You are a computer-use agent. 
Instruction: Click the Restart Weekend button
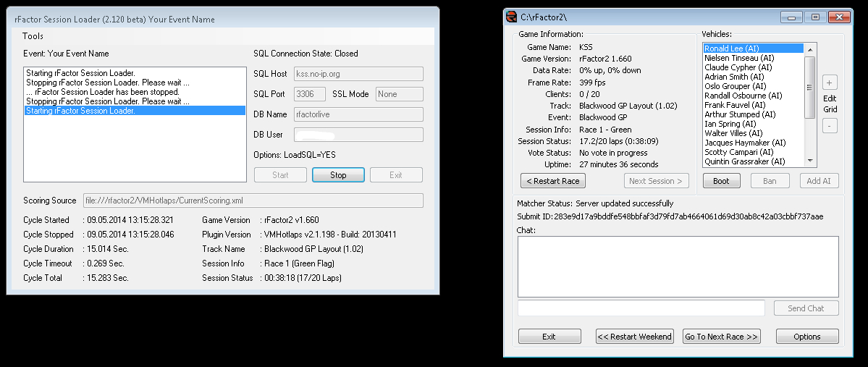[634, 337]
